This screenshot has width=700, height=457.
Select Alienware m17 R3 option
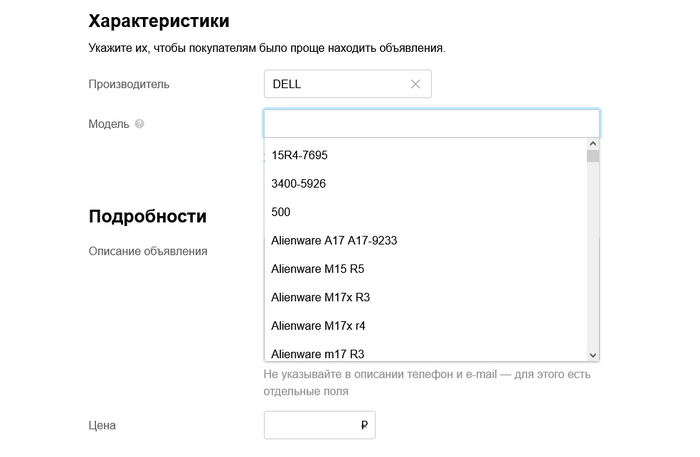point(317,353)
